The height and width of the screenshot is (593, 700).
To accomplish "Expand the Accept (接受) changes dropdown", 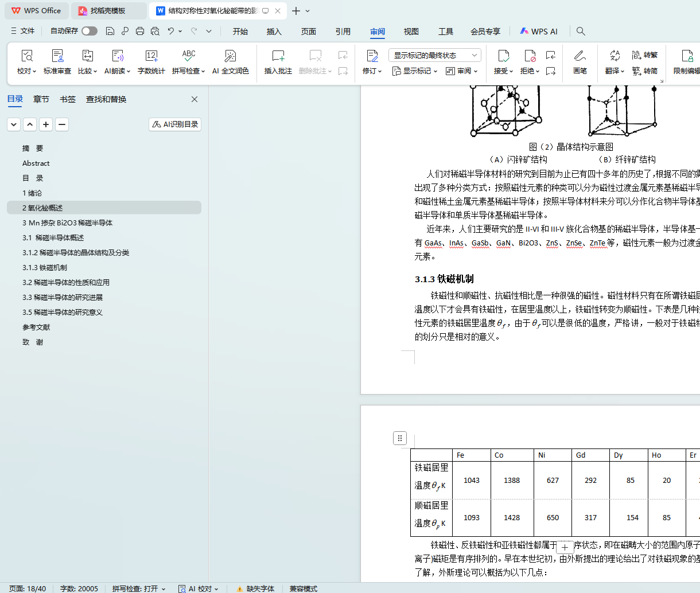I will click(503, 71).
